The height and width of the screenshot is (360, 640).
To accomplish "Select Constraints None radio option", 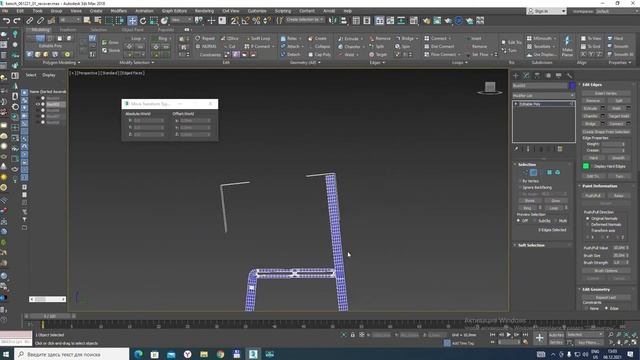I will tap(586, 309).
